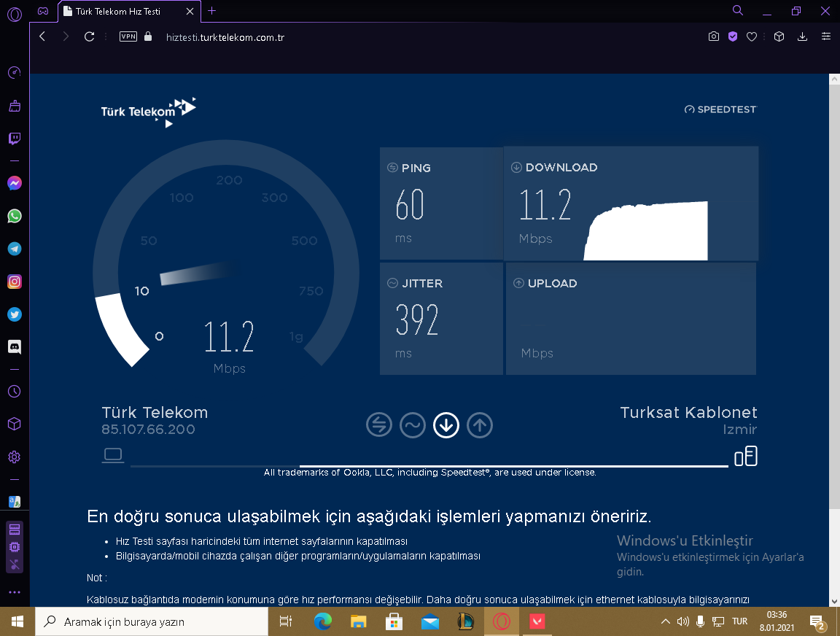Toggle the muted background music icon
The width and height of the screenshot is (840, 636).
pyautogui.click(x=15, y=565)
